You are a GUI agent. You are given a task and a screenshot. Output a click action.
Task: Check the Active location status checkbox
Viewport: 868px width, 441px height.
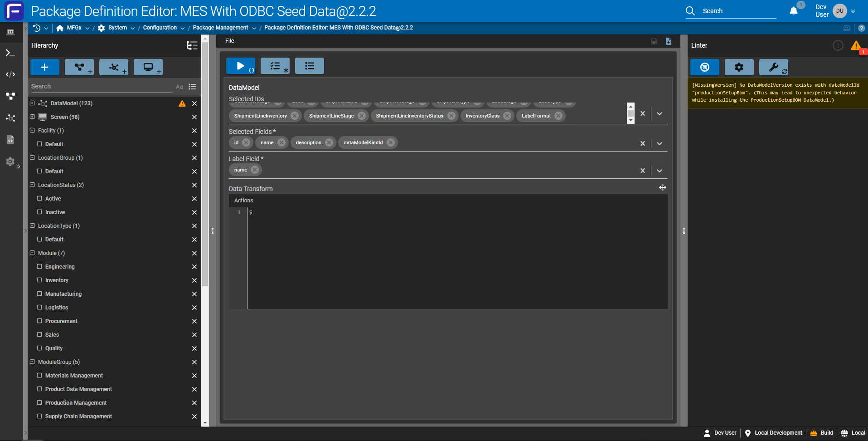point(39,198)
